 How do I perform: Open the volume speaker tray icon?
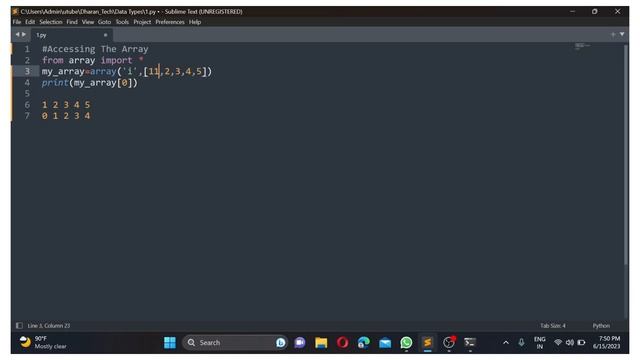tap(570, 342)
